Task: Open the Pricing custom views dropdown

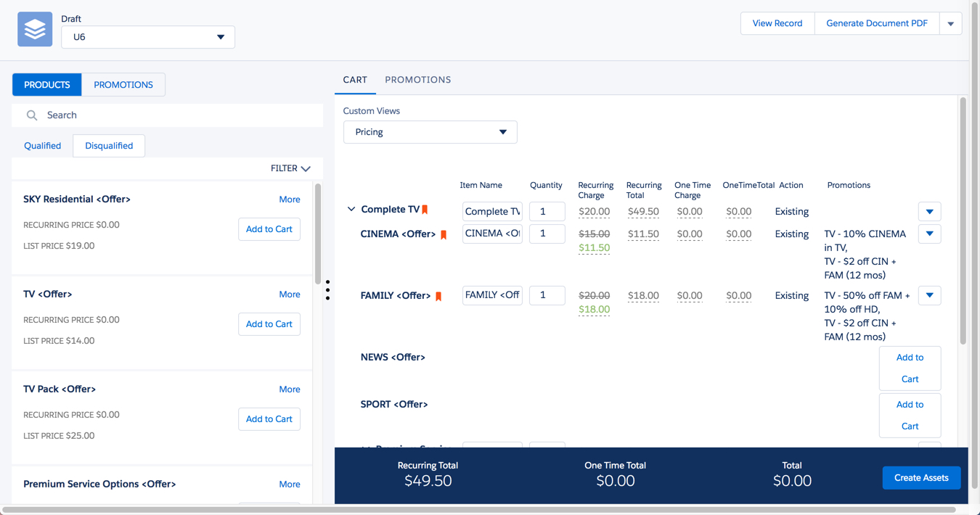Action: pyautogui.click(x=430, y=132)
